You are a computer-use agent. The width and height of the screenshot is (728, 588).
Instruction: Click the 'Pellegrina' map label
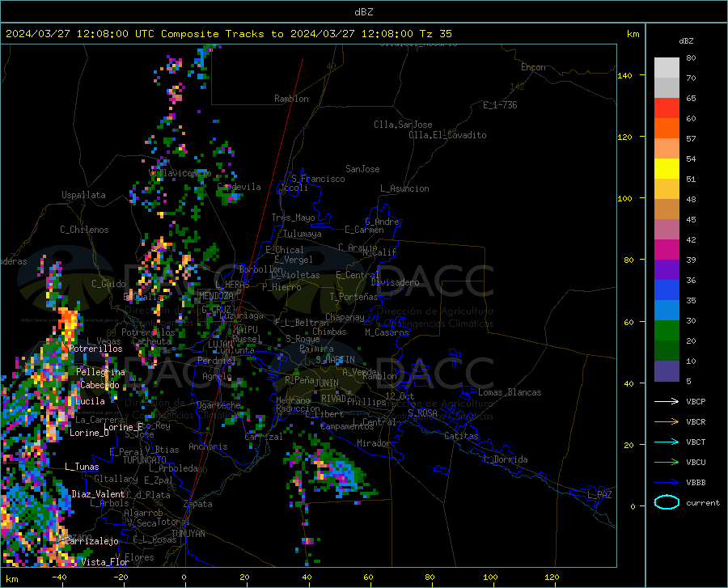click(x=100, y=372)
